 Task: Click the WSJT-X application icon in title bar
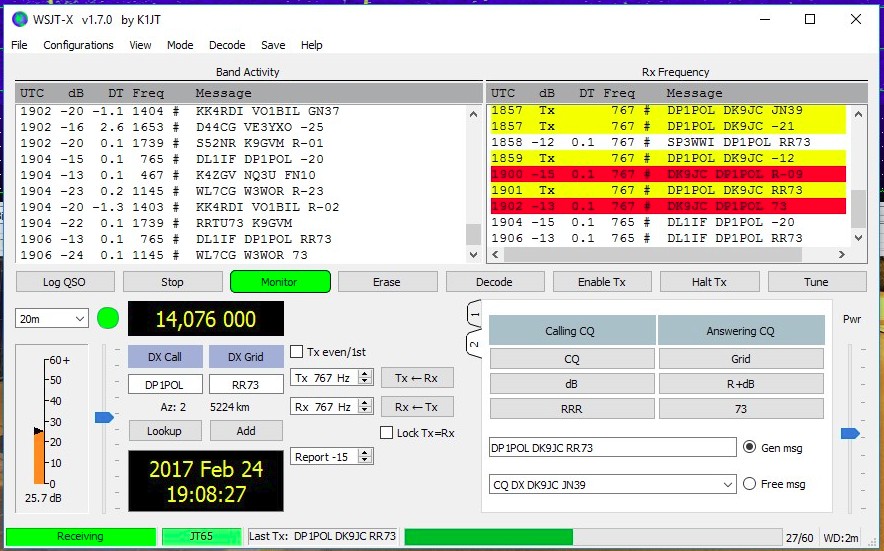20,20
